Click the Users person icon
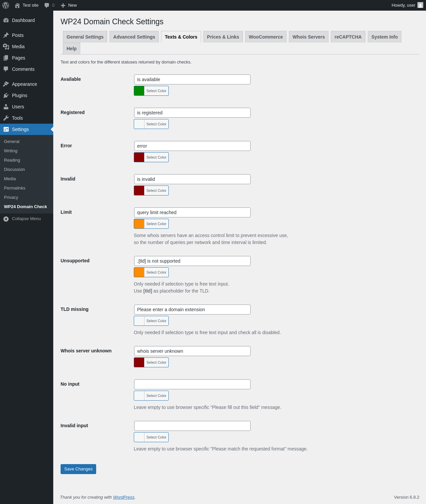Image resolution: width=426 pixels, height=504 pixels. (6, 107)
